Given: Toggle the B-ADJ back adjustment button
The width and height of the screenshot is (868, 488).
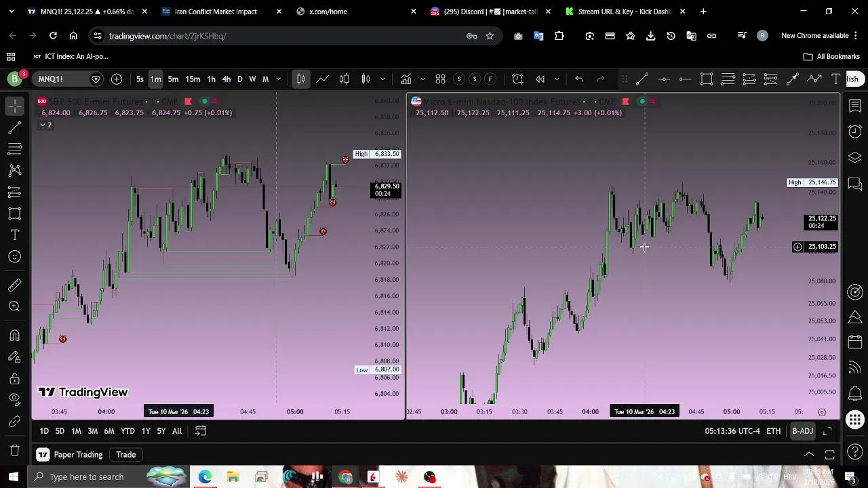Looking at the screenshot, I should pyautogui.click(x=802, y=431).
